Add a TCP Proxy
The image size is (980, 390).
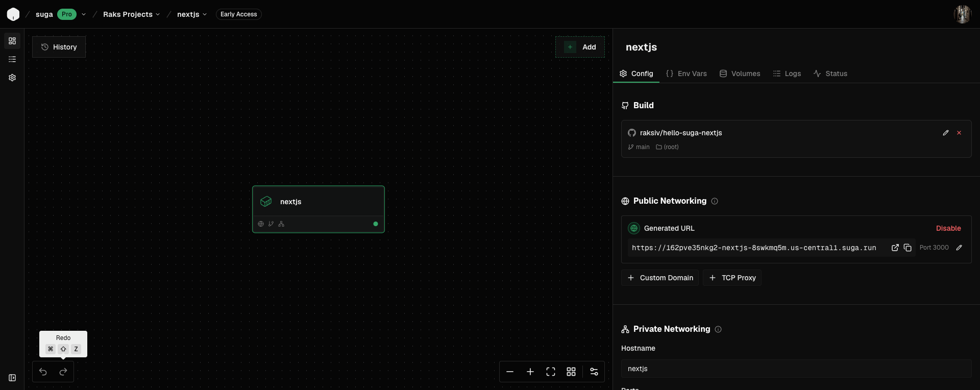732,278
